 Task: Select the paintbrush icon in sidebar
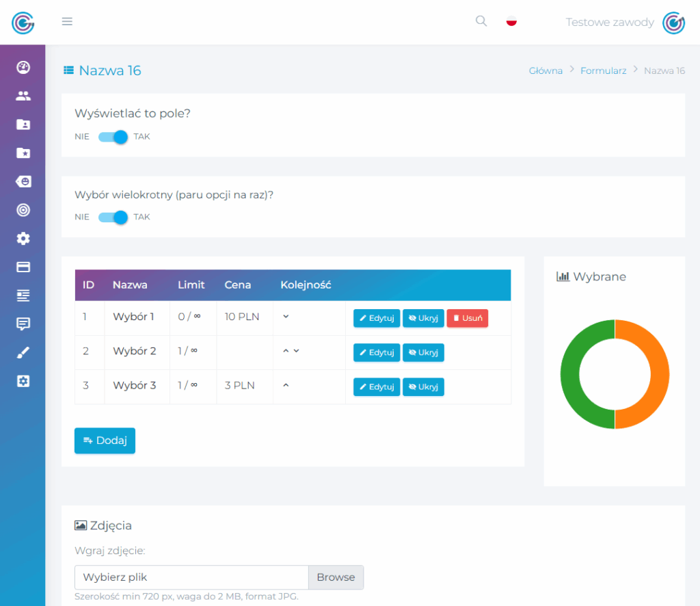(23, 352)
